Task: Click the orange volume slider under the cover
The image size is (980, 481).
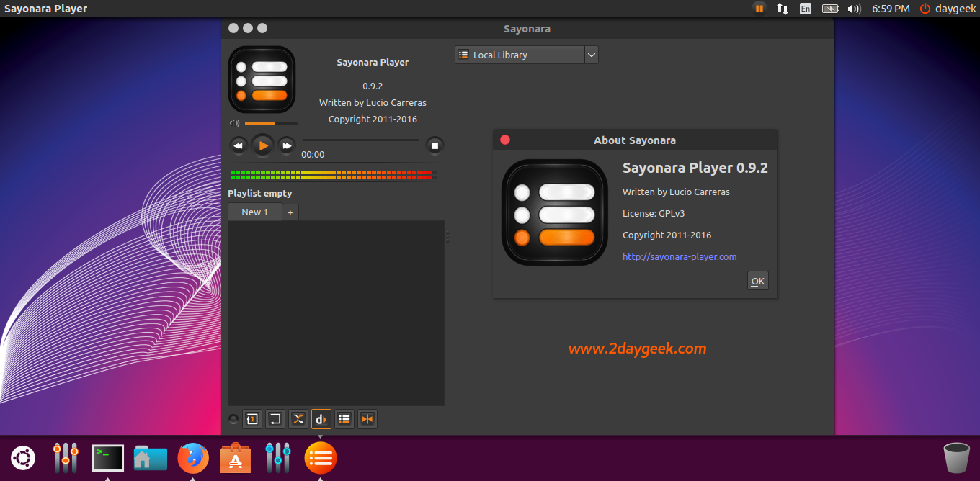Action: tap(271, 123)
